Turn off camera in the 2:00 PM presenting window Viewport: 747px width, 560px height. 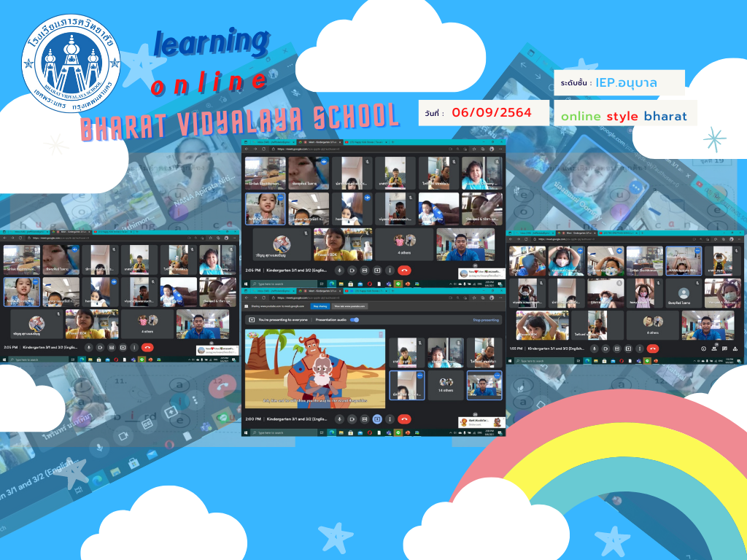tap(352, 419)
